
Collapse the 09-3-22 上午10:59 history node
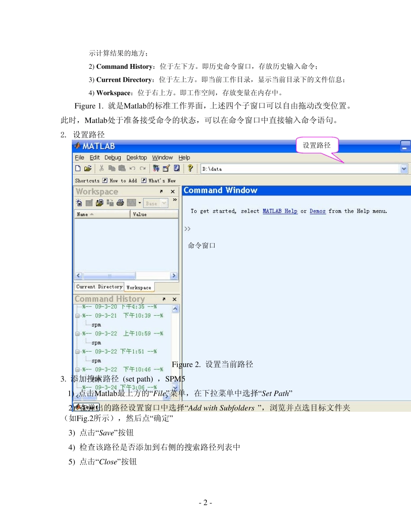[x=77, y=333]
